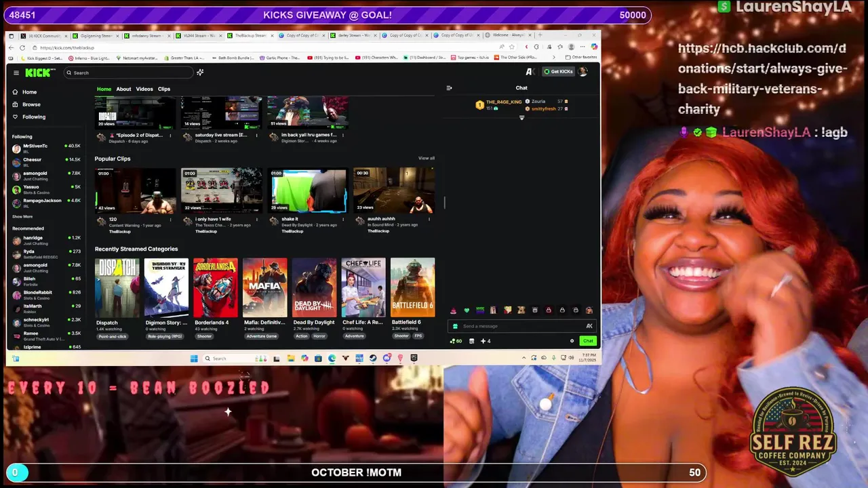Expand the chat leaderboard arrow
Image resolution: width=868 pixels, height=488 pixels.
(521, 118)
